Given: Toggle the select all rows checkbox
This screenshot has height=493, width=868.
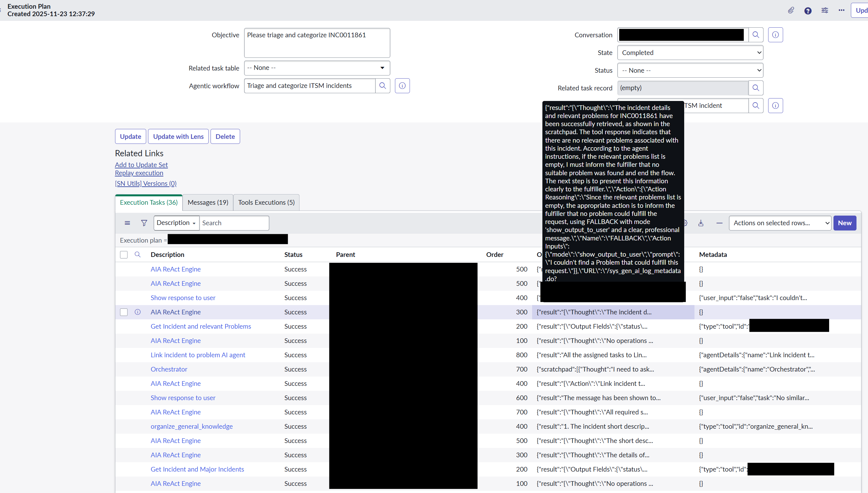Looking at the screenshot, I should click(124, 255).
